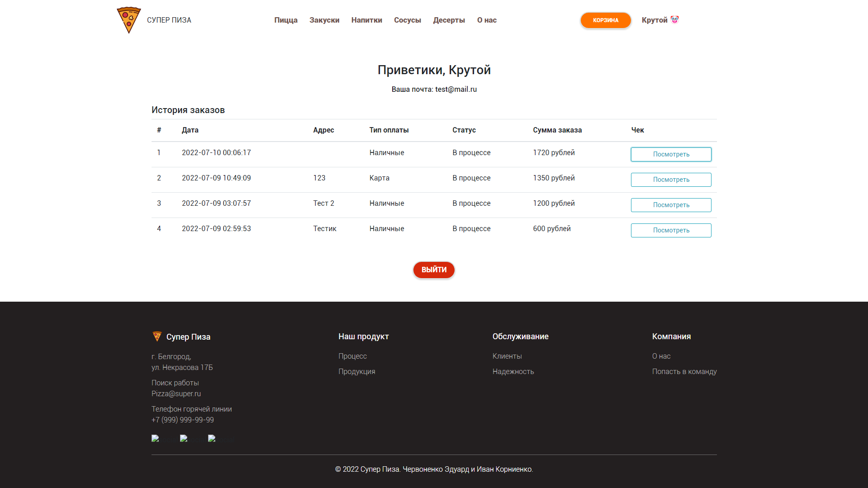This screenshot has width=868, height=488.
Task: Click the Супер Пиза pizza slice logo in header
Action: (x=128, y=20)
